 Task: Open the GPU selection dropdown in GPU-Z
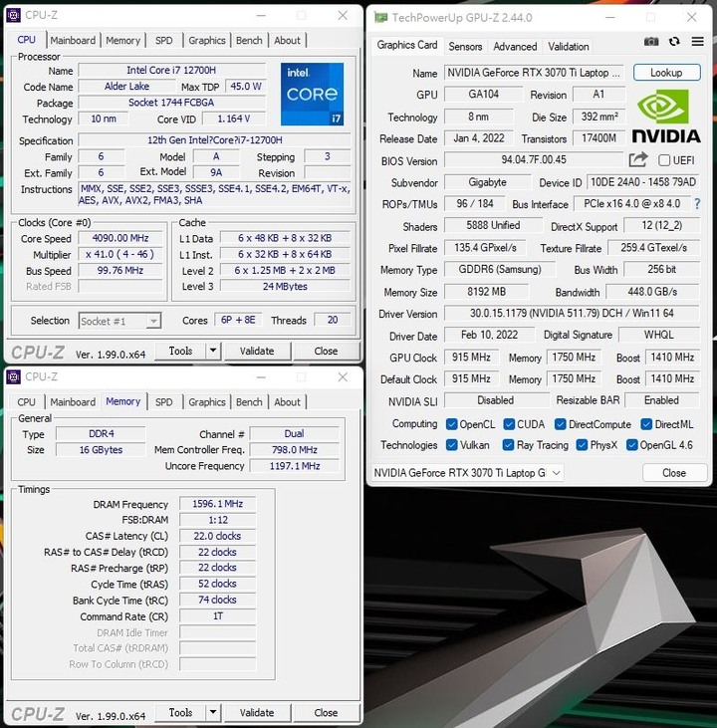click(468, 473)
